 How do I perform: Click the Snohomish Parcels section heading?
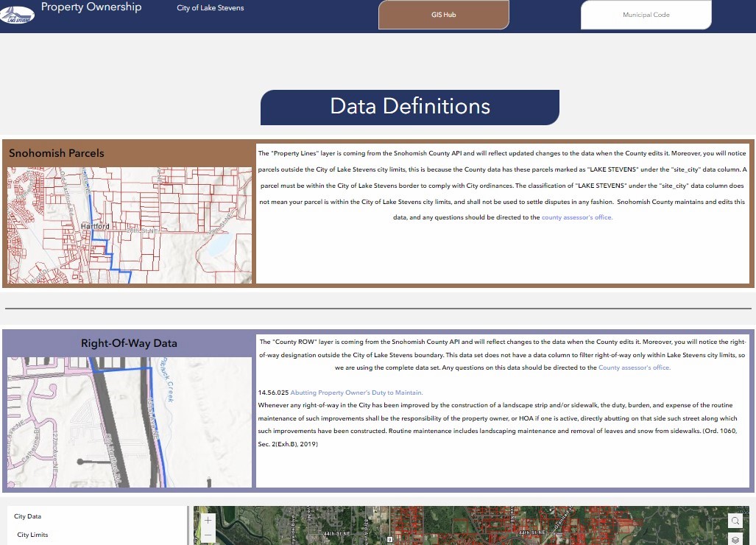coord(57,153)
